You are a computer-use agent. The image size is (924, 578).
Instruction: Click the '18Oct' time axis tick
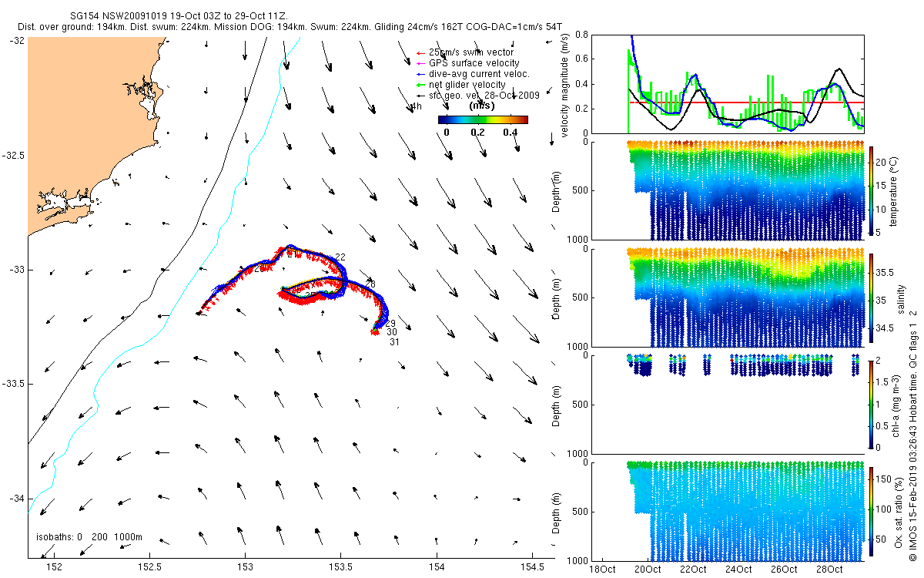pos(602,570)
